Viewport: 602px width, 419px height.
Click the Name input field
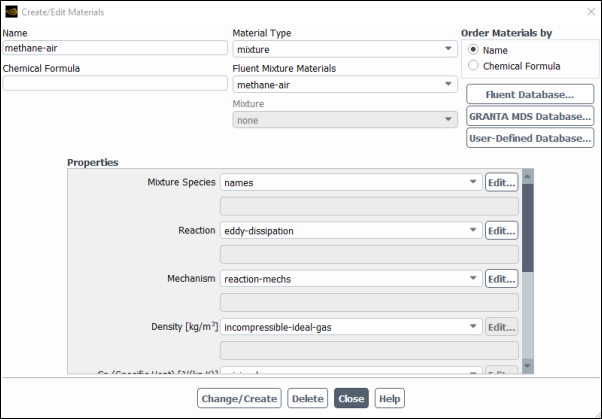pyautogui.click(x=115, y=47)
